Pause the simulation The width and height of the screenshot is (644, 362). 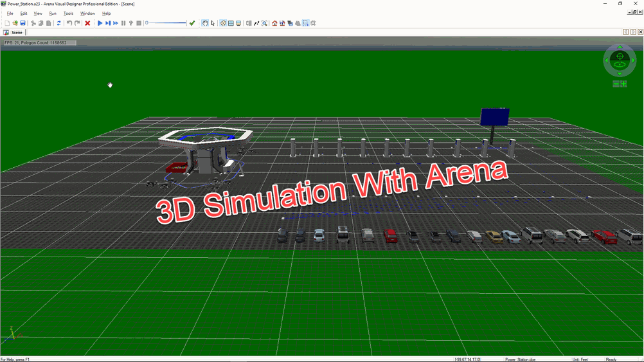click(123, 23)
